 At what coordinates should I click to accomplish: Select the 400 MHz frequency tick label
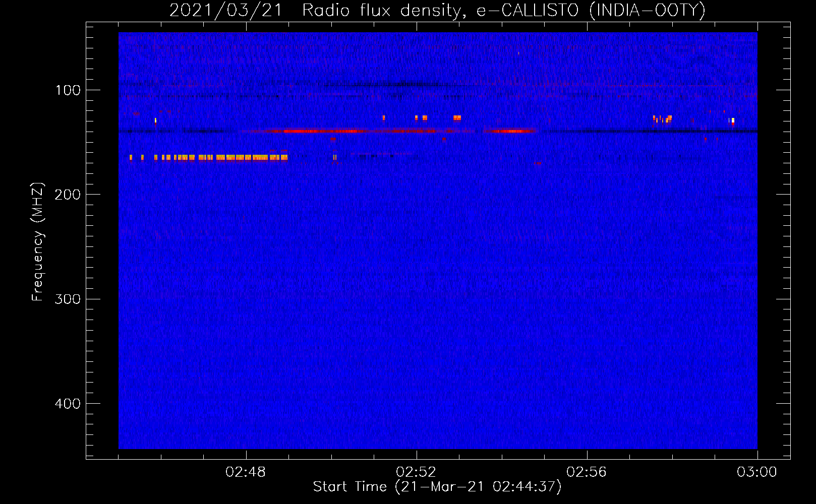pyautogui.click(x=68, y=404)
